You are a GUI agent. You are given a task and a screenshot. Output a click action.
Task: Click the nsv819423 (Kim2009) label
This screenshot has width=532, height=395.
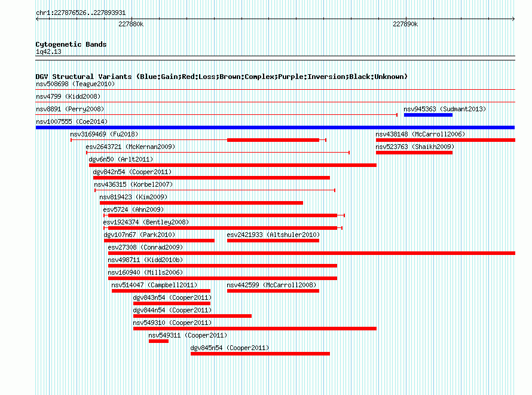[133, 197]
